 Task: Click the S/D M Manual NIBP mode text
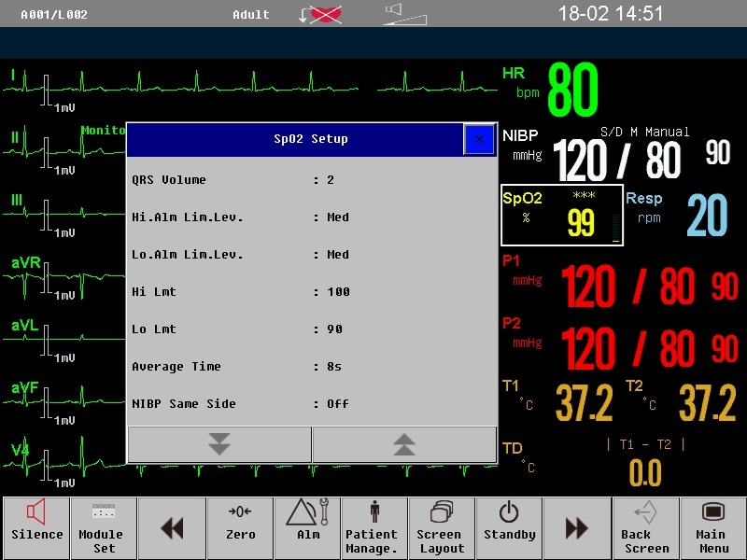(x=644, y=132)
